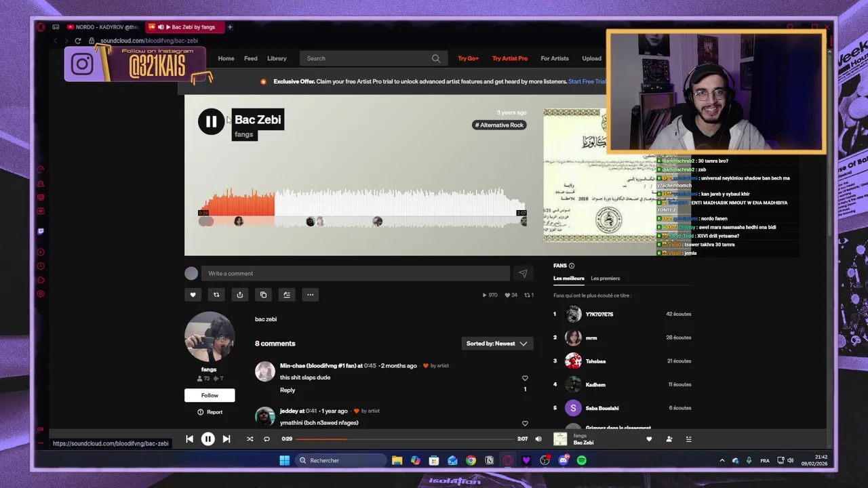Follow the artist icon in the player bar
868x488 pixels.
pos(669,439)
